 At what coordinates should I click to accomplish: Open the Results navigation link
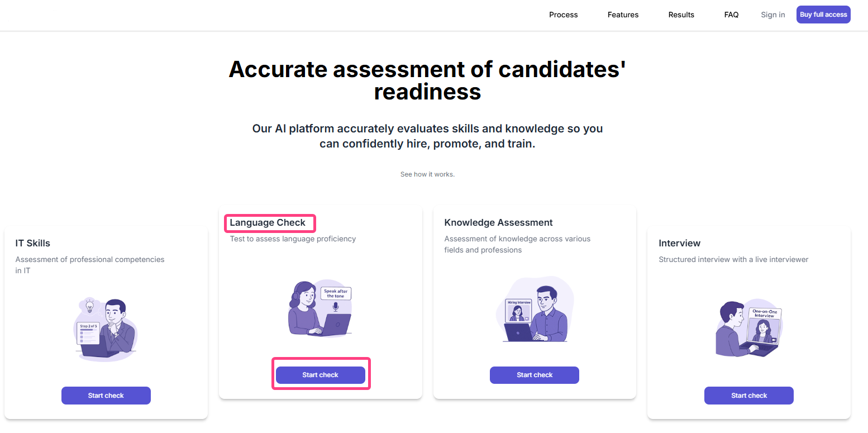point(681,15)
